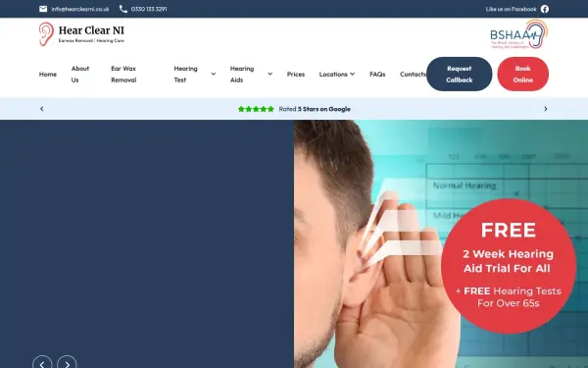588x368 pixels.
Task: Expand the Locations dropdown chevron
Action: point(353,74)
